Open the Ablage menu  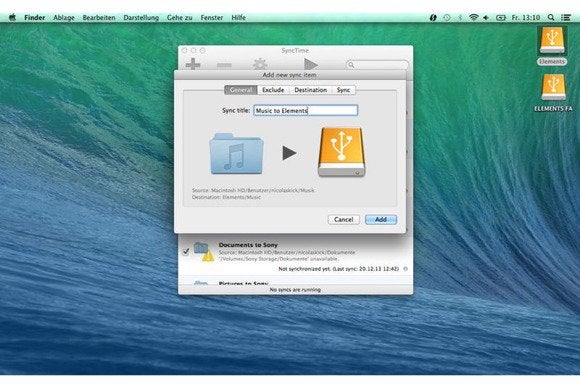coord(64,17)
